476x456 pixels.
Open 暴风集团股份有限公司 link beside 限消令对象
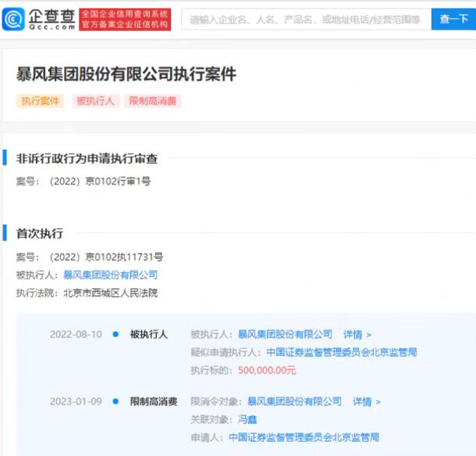click(x=294, y=401)
